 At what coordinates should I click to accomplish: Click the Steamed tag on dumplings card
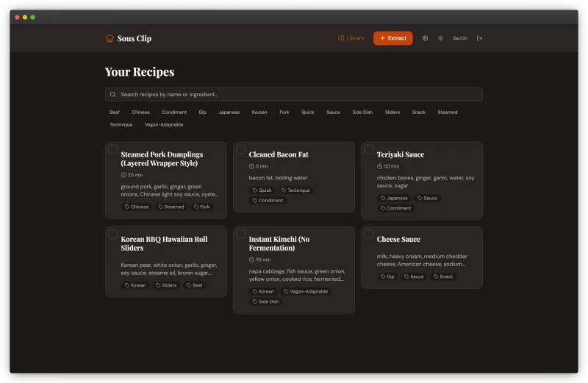(x=171, y=207)
